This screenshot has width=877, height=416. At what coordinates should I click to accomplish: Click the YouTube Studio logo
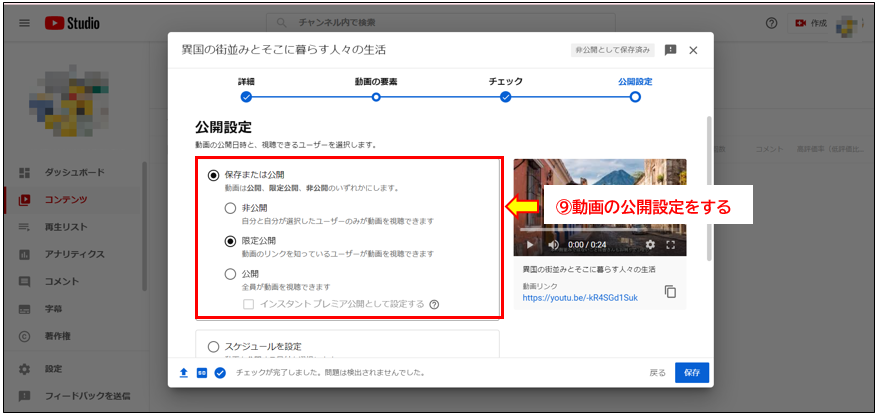[72, 23]
